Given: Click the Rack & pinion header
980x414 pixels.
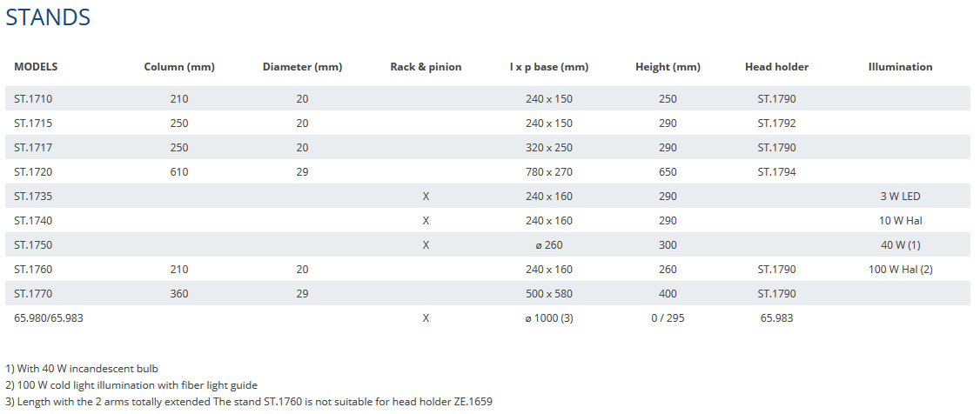Looking at the screenshot, I should [426, 67].
